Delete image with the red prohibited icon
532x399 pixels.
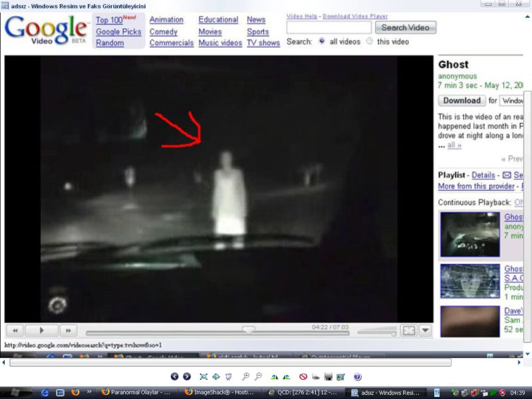coord(303,376)
